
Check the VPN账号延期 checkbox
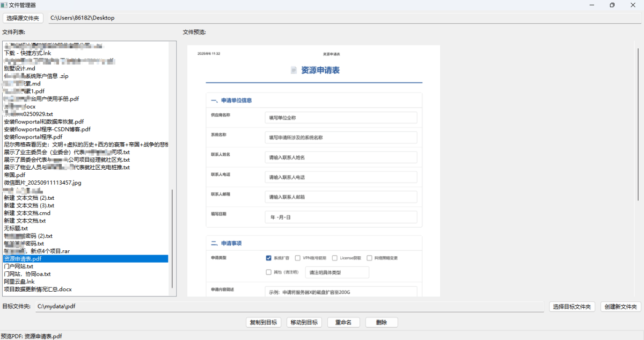click(x=298, y=258)
